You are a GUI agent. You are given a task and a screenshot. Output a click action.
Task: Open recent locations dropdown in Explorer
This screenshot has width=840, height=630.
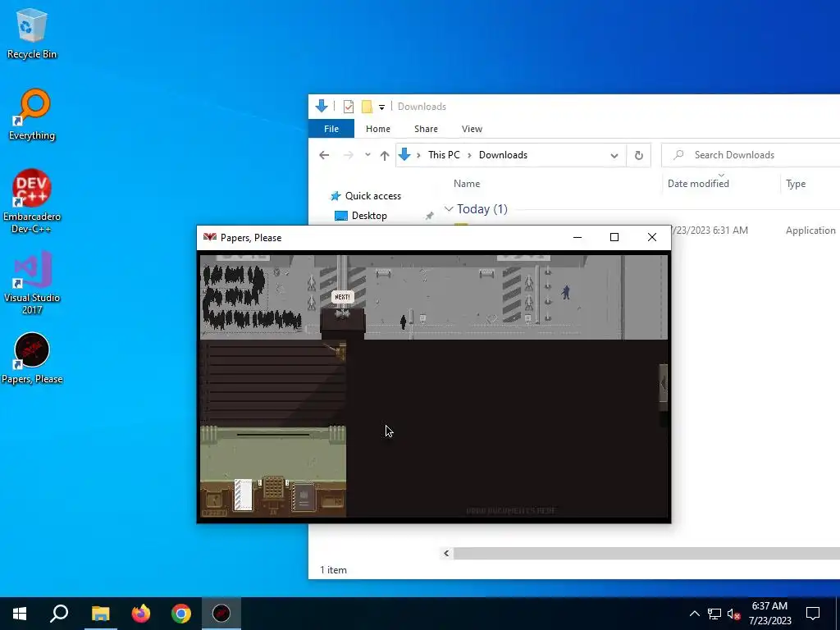(367, 155)
